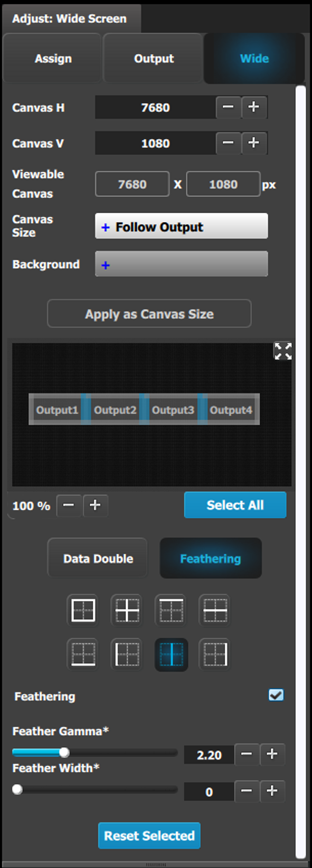Click the Feather Gamma slider handle
The height and width of the screenshot is (868, 312).
click(64, 752)
